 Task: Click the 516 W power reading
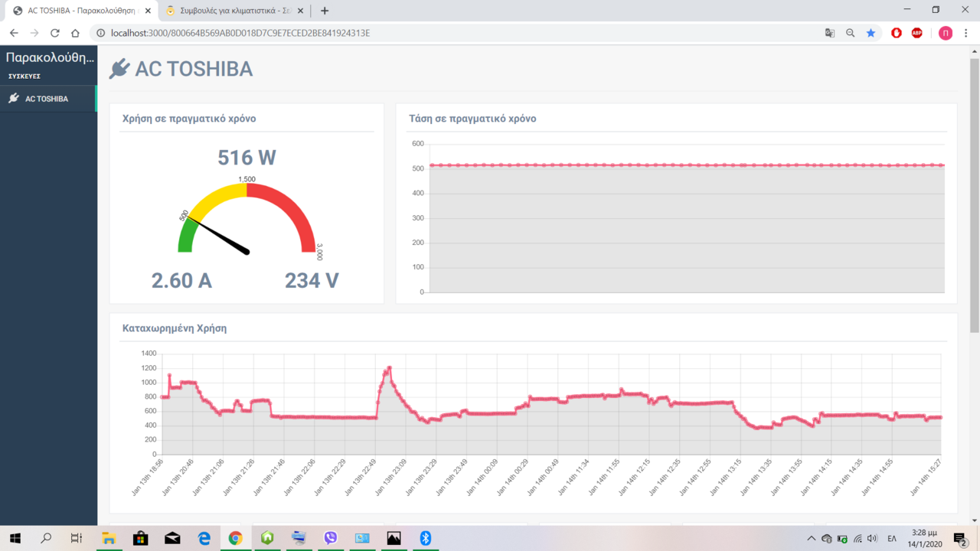[247, 158]
